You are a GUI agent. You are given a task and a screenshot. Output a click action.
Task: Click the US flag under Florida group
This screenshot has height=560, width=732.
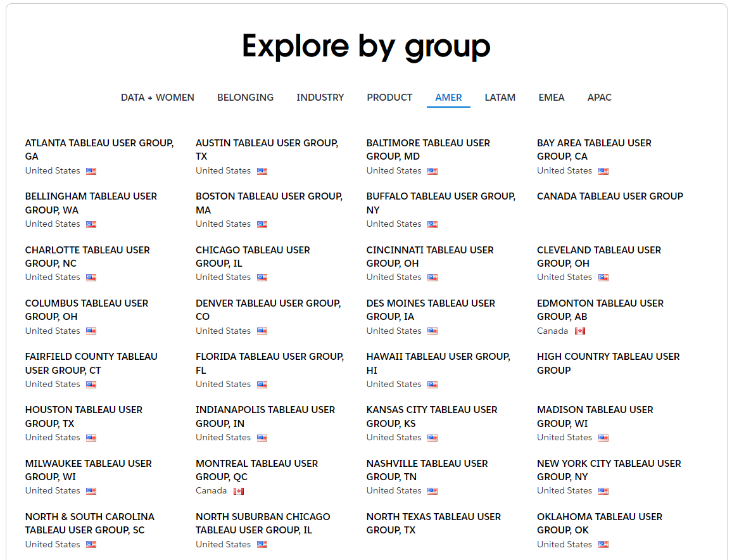point(262,385)
